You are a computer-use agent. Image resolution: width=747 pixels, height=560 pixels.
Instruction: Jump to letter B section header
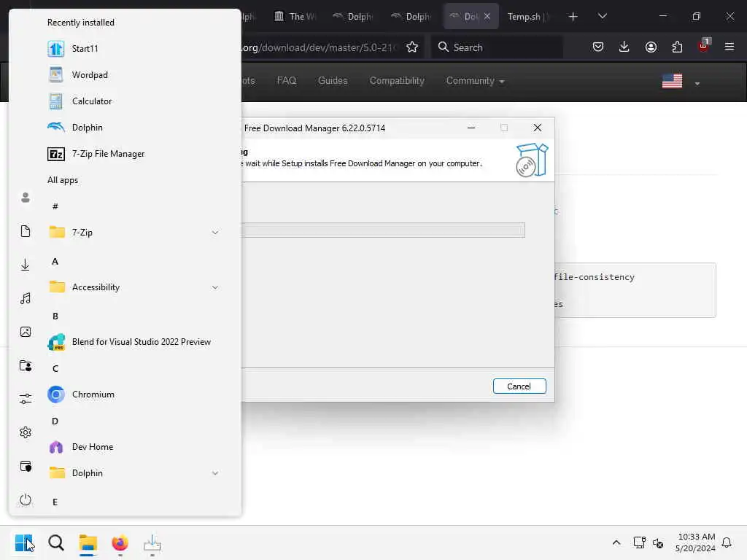(x=55, y=316)
